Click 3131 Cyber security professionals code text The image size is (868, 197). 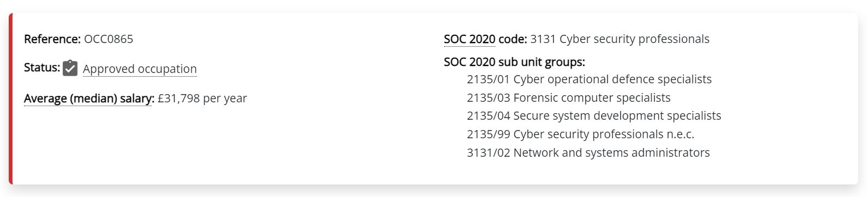point(620,39)
